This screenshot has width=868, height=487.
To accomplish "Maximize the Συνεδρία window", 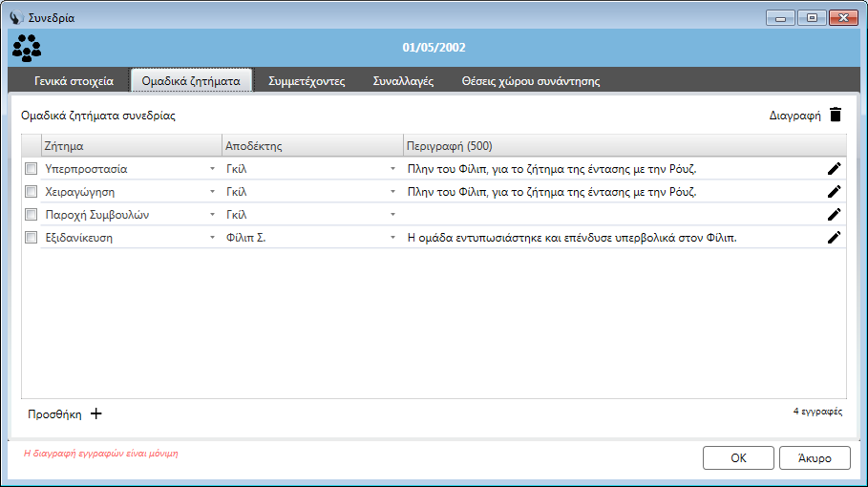I will coord(812,18).
